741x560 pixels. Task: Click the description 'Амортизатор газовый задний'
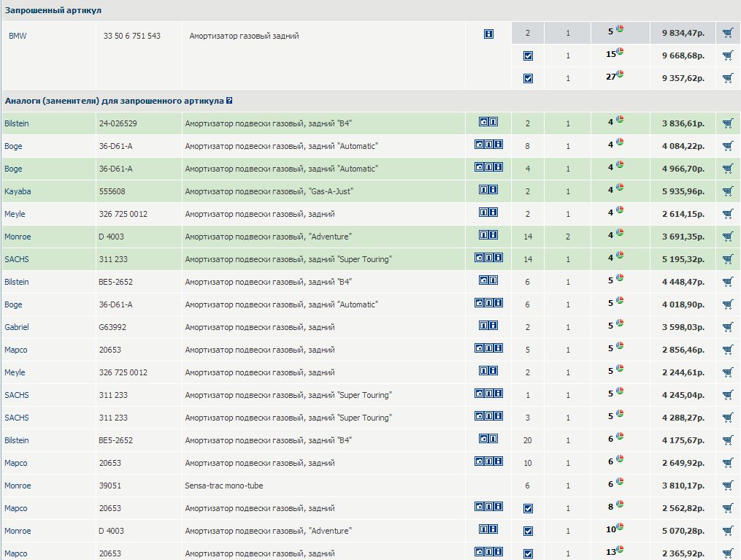[x=244, y=36]
